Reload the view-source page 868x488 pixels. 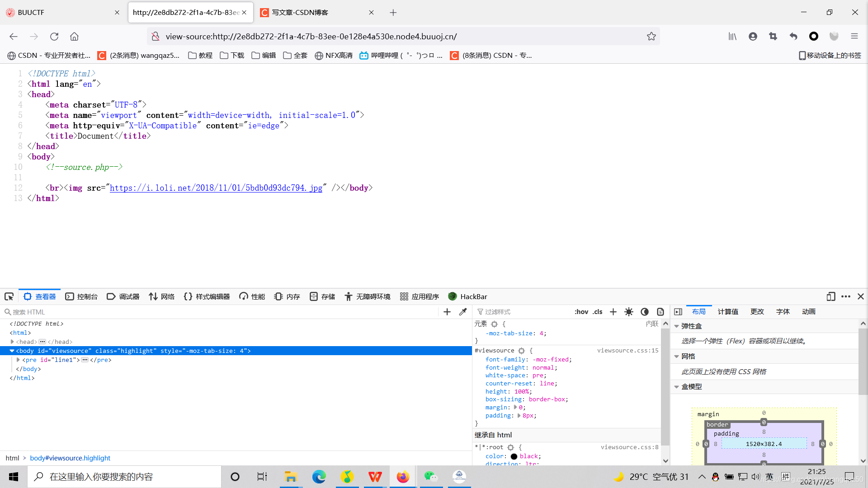54,37
